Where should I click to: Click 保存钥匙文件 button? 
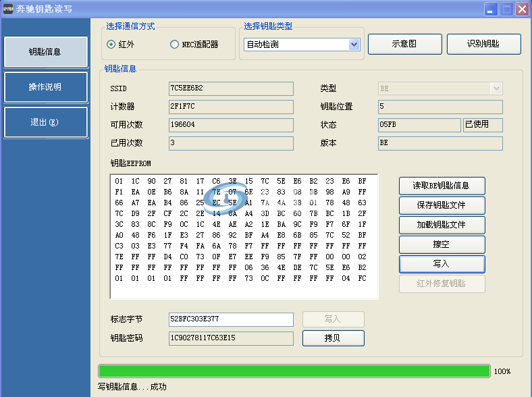pos(442,205)
